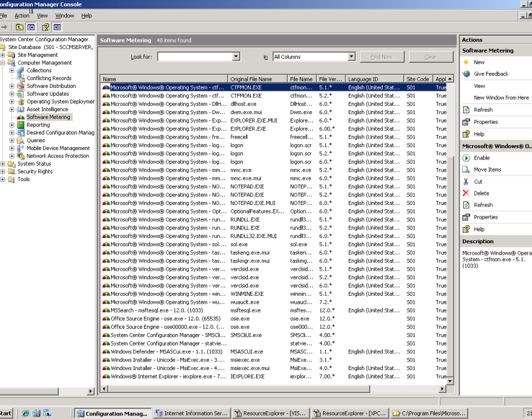
Task: Switch to ResourceExplorer [VIS taskbar button
Action: (271, 413)
